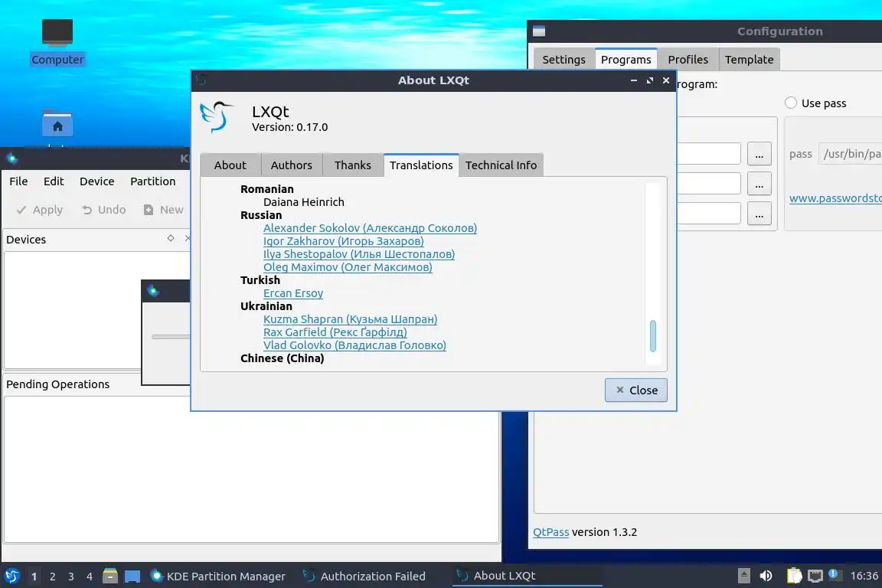Open Ilya Shestopalov translator link
The width and height of the screenshot is (882, 588).
click(359, 253)
